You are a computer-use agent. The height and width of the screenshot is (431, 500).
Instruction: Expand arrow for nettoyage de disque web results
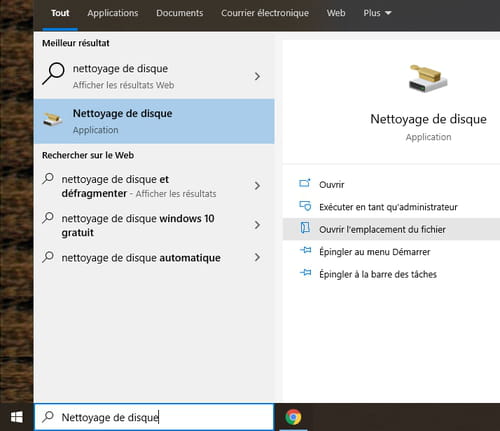(x=257, y=76)
